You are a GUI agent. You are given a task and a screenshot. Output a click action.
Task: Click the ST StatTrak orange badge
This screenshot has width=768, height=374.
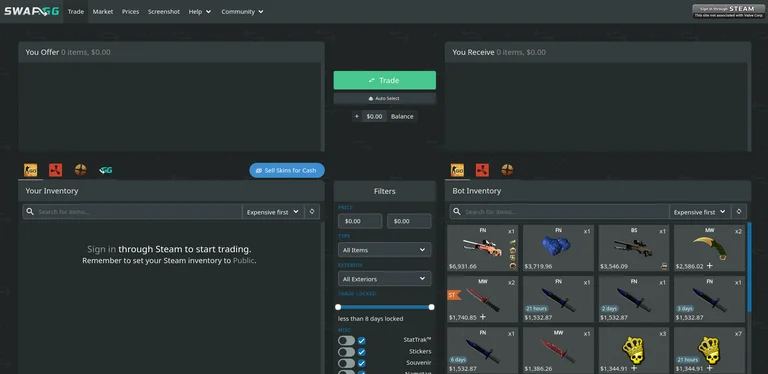pos(454,295)
